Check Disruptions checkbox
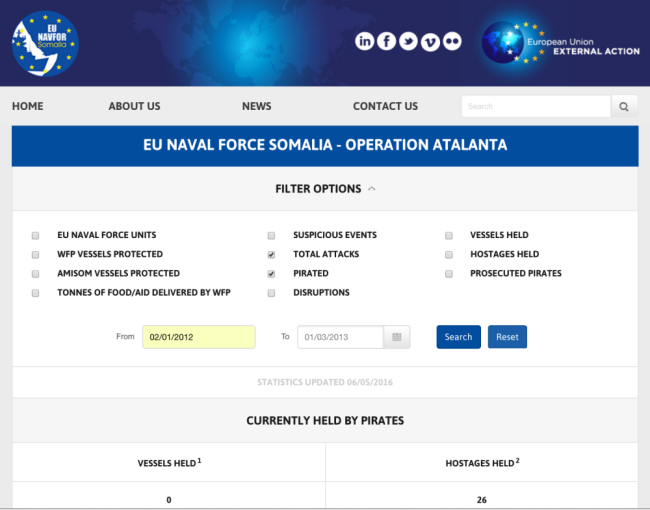 [x=271, y=293]
